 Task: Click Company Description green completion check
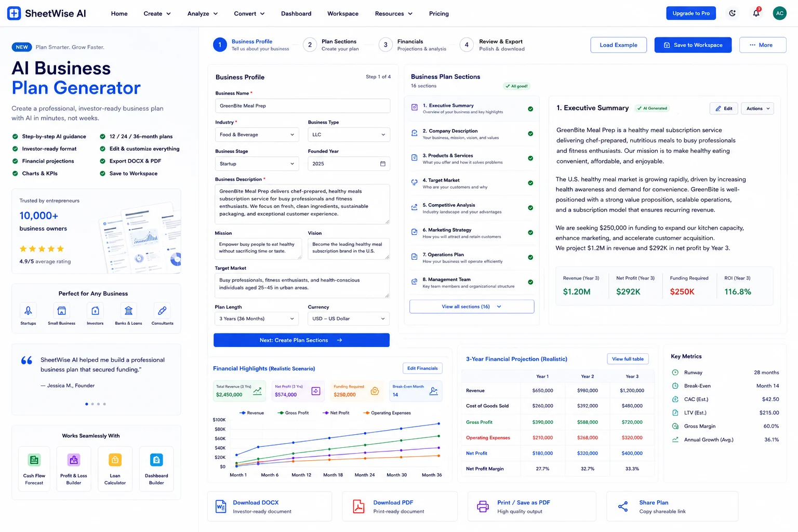pos(530,134)
